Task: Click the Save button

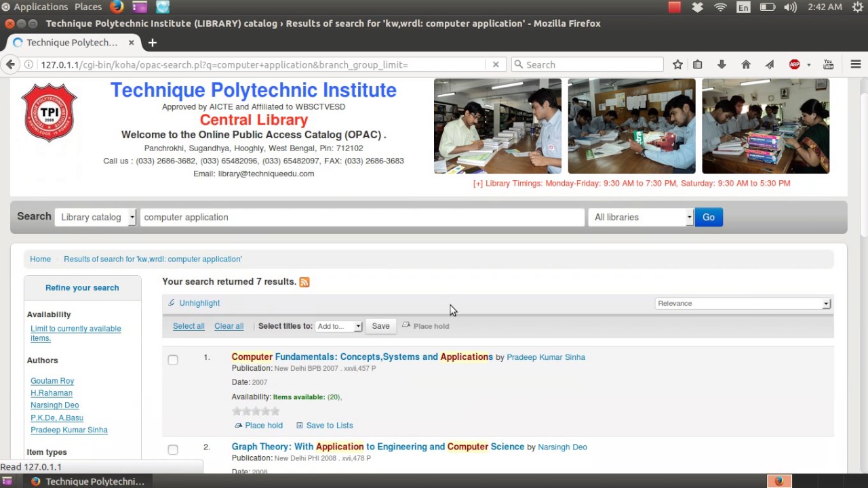Action: tap(380, 326)
